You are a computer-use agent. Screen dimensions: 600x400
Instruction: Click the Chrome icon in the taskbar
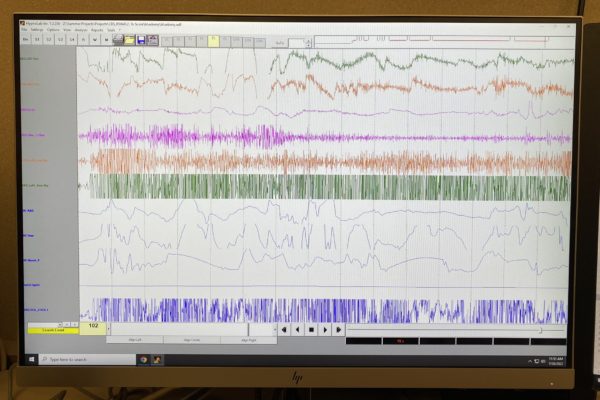point(143,358)
